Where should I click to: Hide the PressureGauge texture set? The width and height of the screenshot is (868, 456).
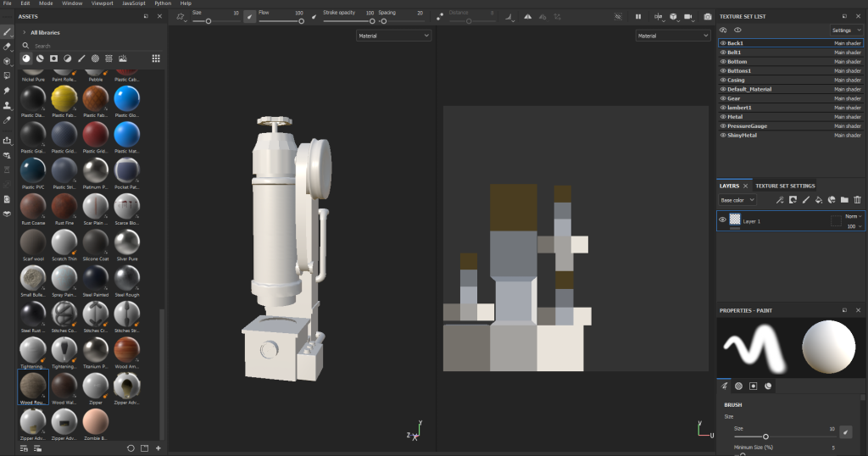pyautogui.click(x=722, y=126)
